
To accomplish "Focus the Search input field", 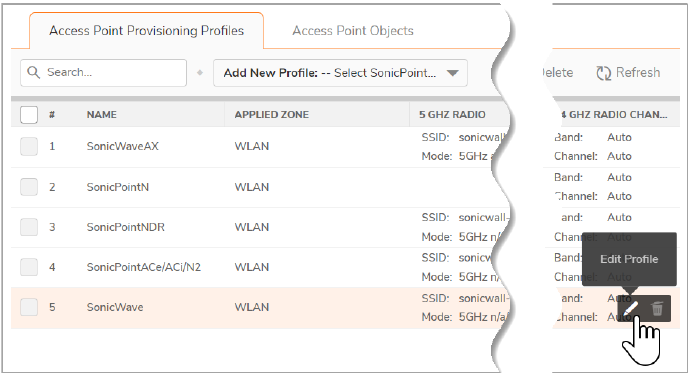I will 104,73.
